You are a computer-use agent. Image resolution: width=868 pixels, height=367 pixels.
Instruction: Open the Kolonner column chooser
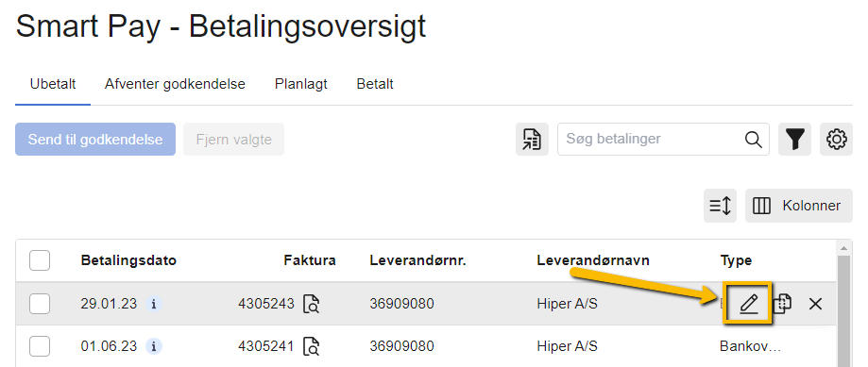799,207
